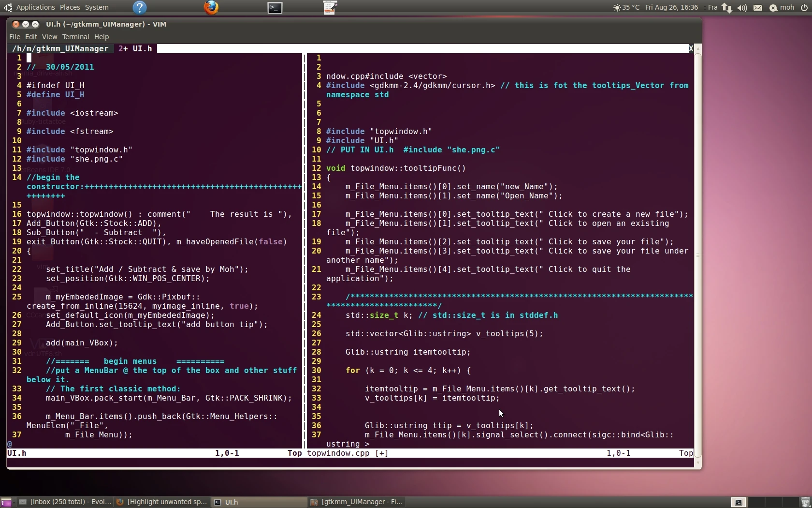Click the network connection arrows icon
This screenshot has width=812, height=508.
[727, 8]
